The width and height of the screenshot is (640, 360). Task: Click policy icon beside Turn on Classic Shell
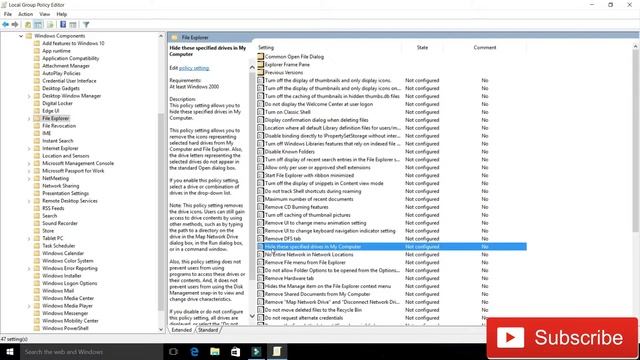(260, 112)
